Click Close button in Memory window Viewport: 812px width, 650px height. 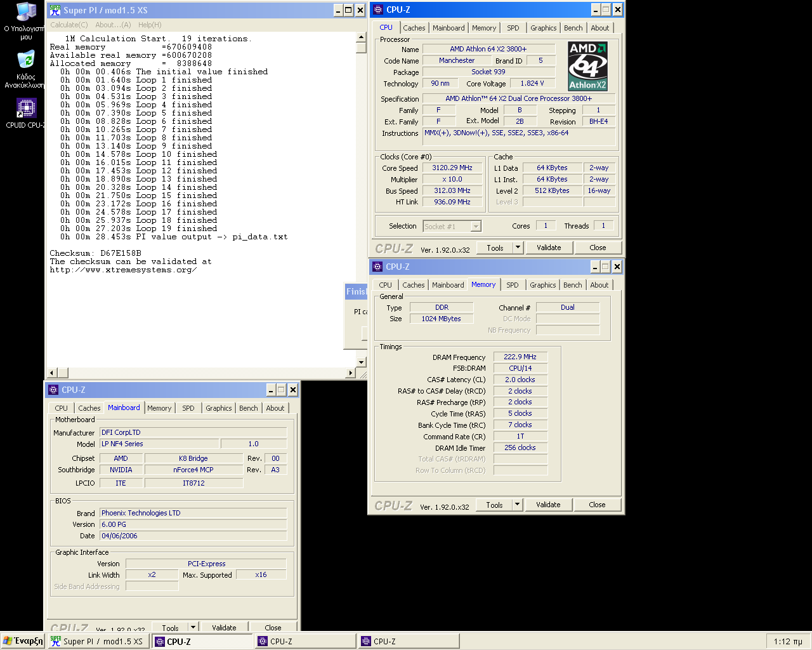(x=597, y=505)
